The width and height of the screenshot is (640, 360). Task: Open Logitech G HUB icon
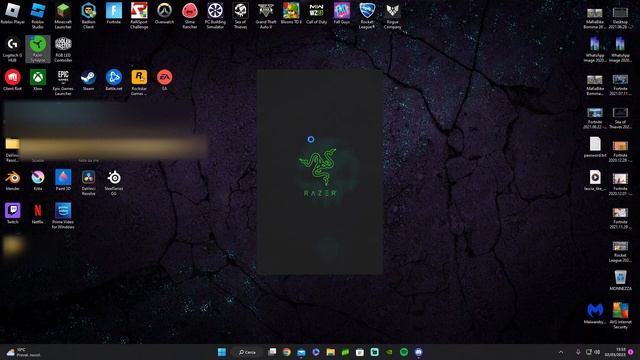(13, 49)
